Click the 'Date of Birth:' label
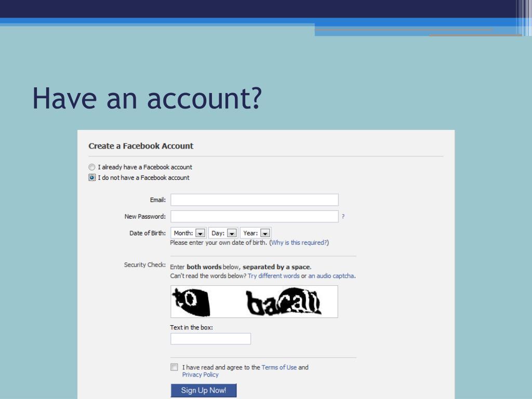 pyautogui.click(x=148, y=233)
